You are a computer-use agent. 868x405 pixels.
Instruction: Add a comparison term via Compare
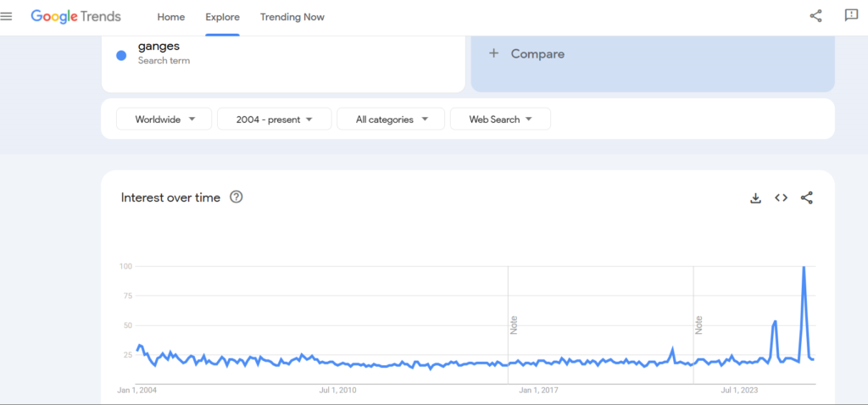537,53
